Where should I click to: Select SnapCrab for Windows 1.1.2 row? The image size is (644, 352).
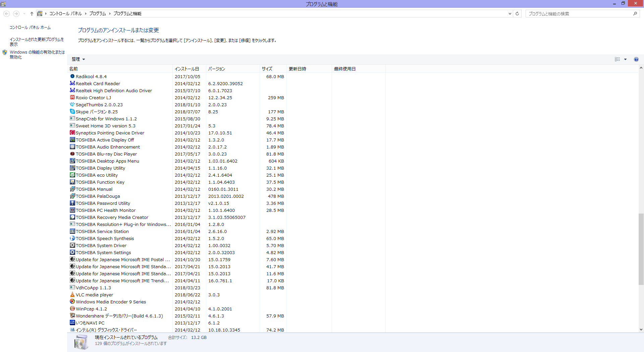[227, 119]
